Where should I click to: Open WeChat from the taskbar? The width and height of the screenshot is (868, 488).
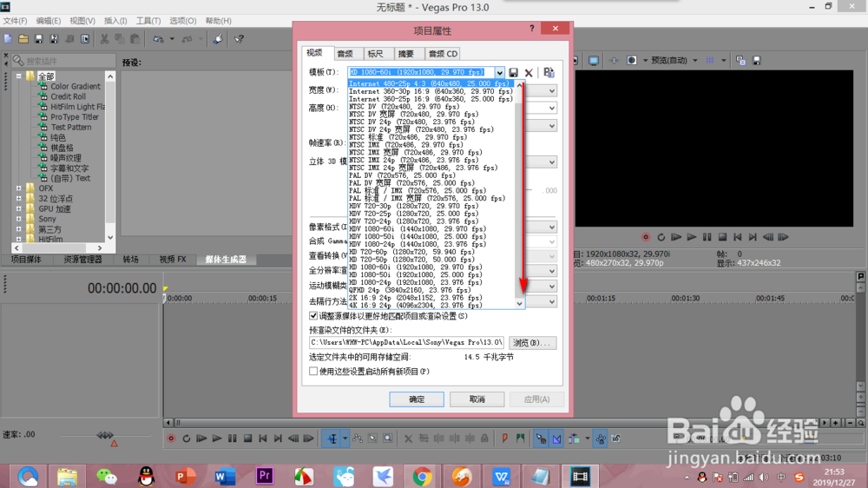pos(107,476)
